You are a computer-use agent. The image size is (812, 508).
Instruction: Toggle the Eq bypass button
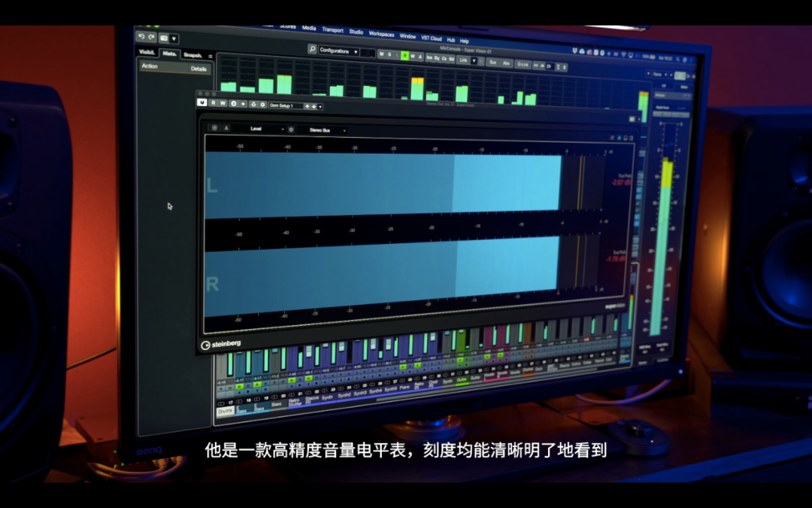click(437, 58)
